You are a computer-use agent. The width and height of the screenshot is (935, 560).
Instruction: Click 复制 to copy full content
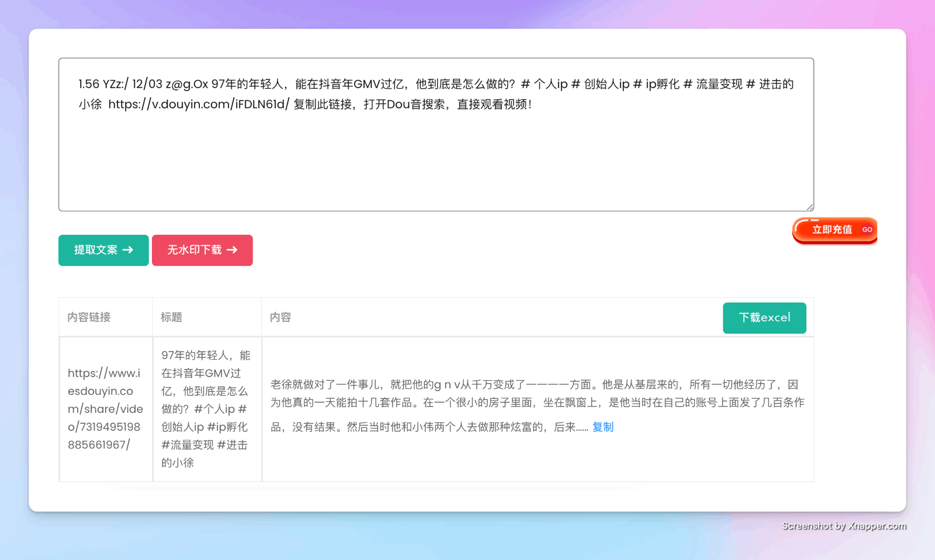[602, 427]
